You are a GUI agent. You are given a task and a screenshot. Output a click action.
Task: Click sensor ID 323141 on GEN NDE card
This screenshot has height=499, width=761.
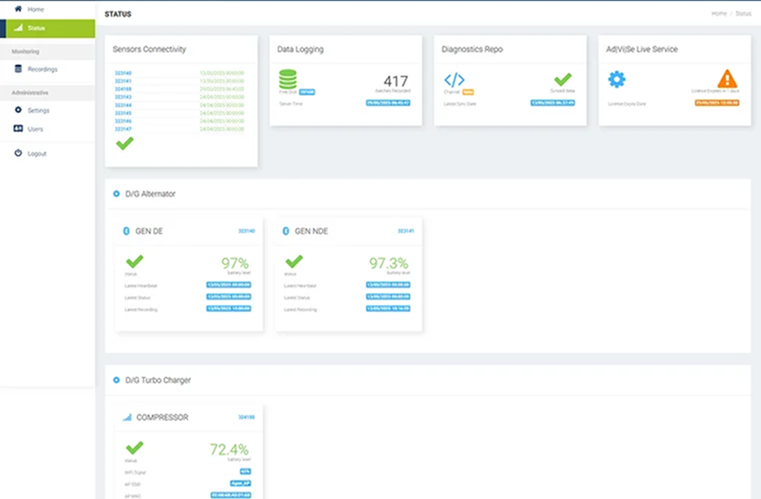(405, 231)
